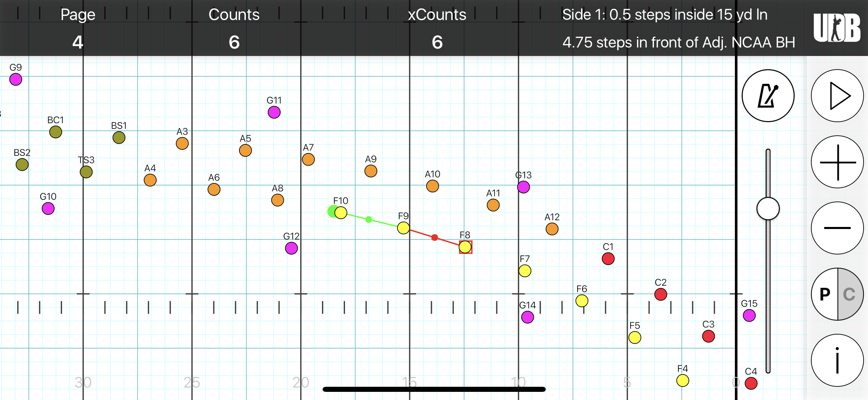Open the metronome settings

[768, 96]
